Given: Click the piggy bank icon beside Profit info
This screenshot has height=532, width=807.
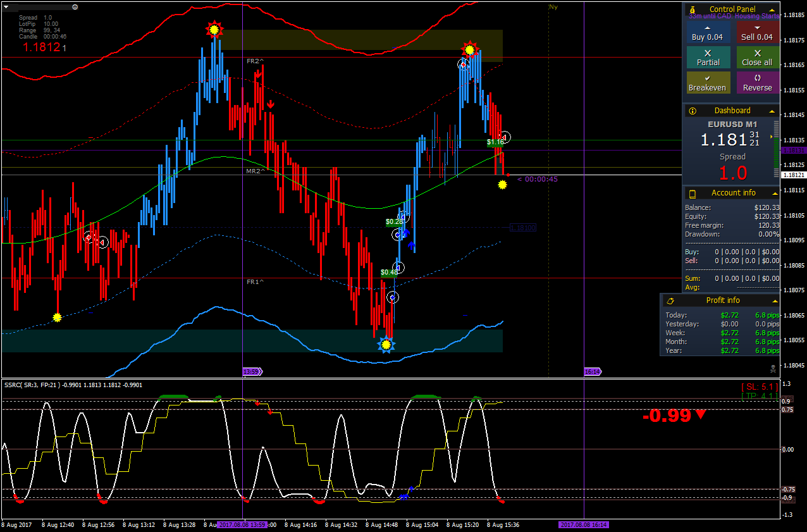Looking at the screenshot, I should [x=670, y=300].
